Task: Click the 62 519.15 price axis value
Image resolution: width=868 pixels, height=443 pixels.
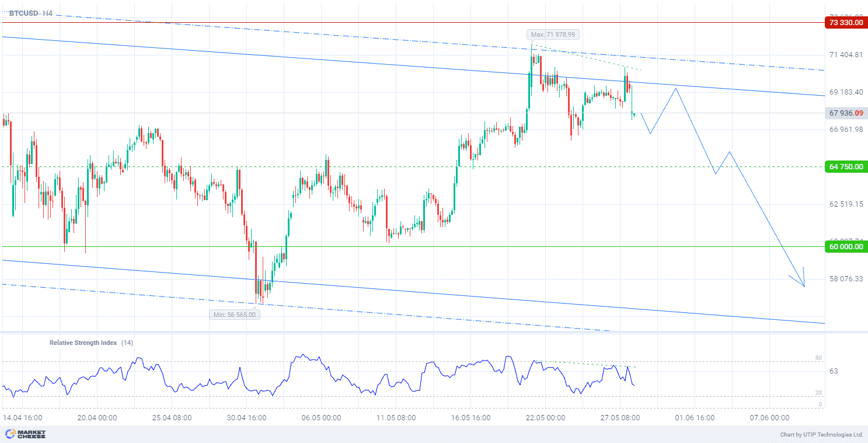Action: [x=846, y=204]
